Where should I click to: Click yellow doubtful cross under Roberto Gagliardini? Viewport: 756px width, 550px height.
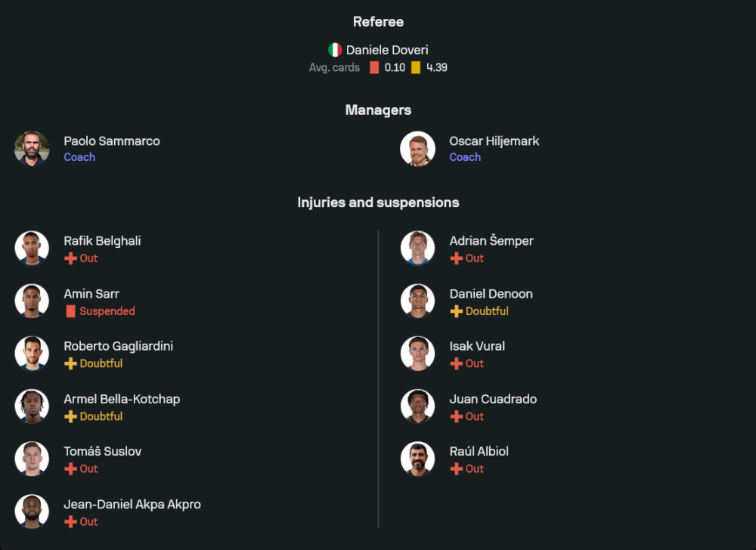pyautogui.click(x=70, y=363)
